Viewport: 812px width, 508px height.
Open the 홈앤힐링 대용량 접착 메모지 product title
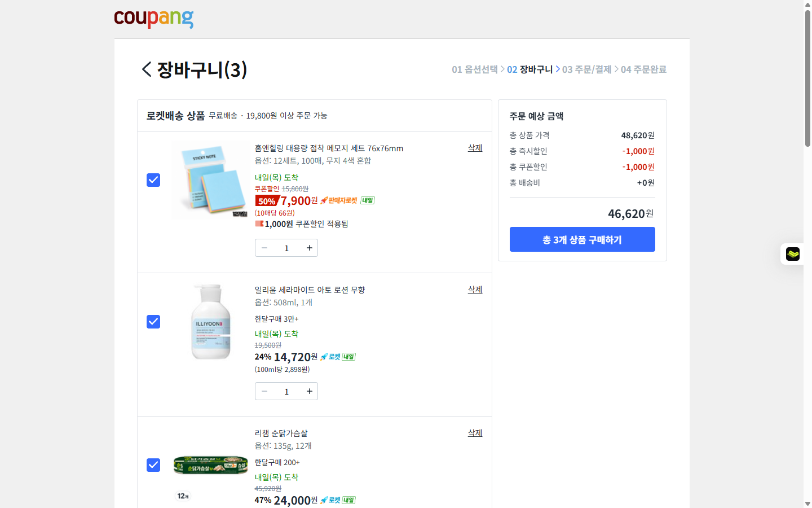[x=329, y=148]
